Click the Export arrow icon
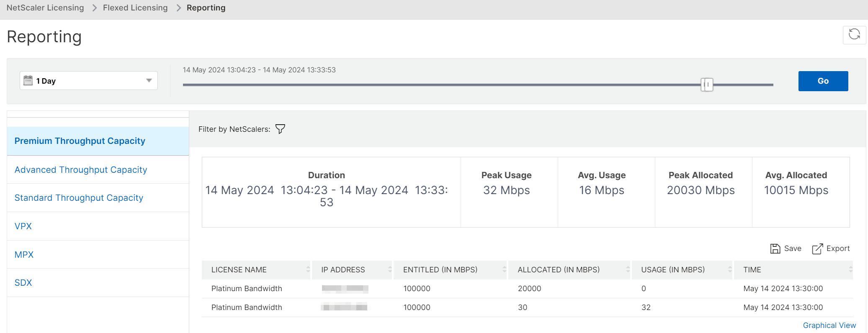 [x=817, y=248]
